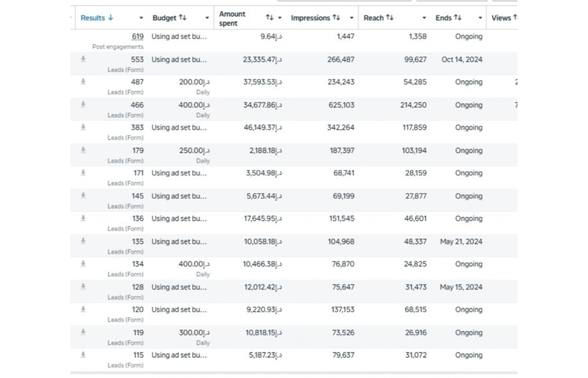Click download icon beside the 179 leads row

(83, 150)
